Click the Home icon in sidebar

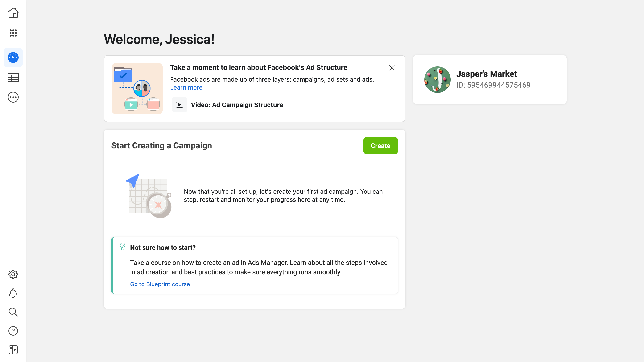13,13
